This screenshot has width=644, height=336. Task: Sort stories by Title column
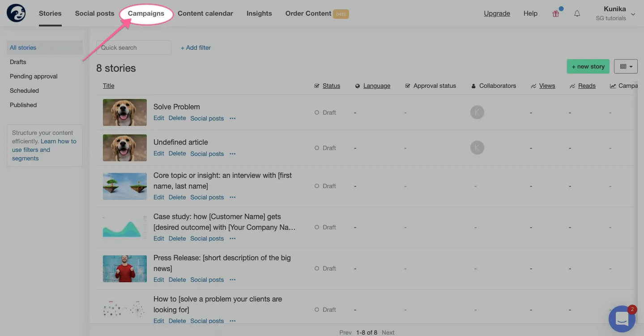pyautogui.click(x=108, y=86)
